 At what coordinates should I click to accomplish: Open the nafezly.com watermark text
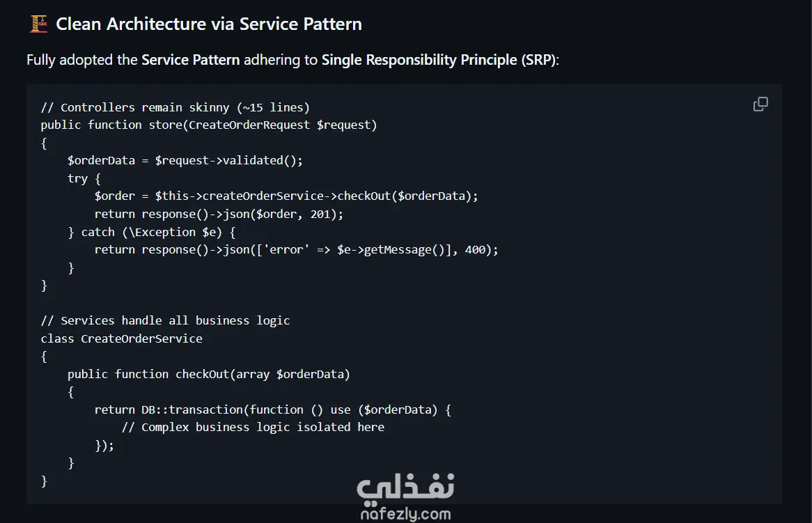coord(406,515)
